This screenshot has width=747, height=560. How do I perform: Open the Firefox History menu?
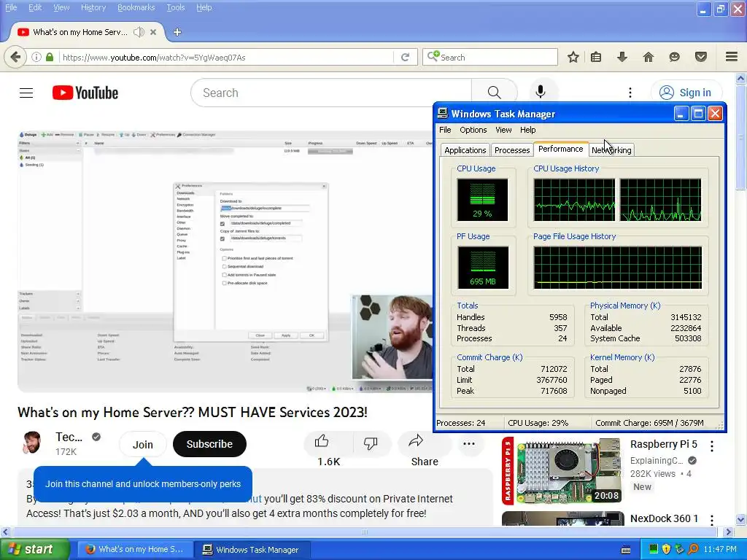tap(93, 7)
